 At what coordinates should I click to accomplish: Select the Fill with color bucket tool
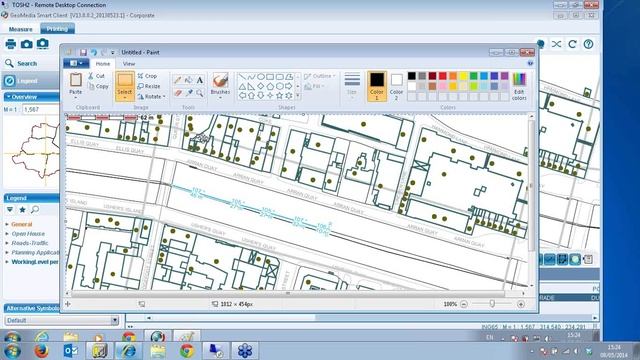point(189,80)
